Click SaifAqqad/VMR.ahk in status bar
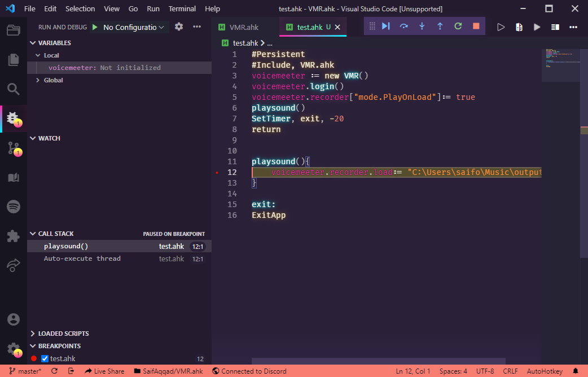Viewport: 588px width, 377px height. tap(168, 371)
